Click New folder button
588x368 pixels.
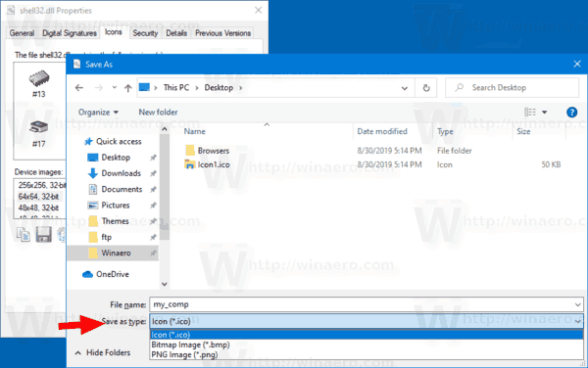pos(158,112)
